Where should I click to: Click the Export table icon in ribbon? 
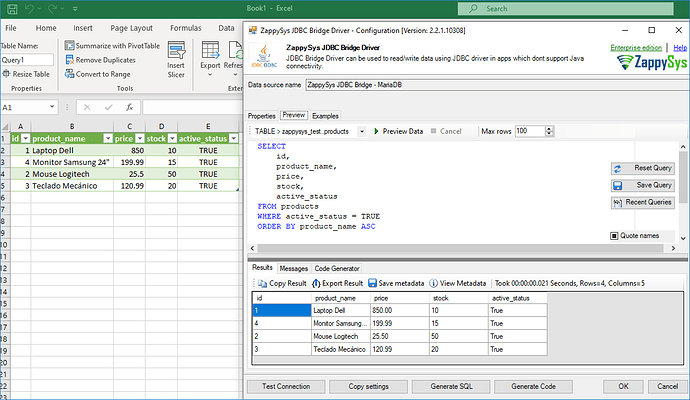click(210, 50)
